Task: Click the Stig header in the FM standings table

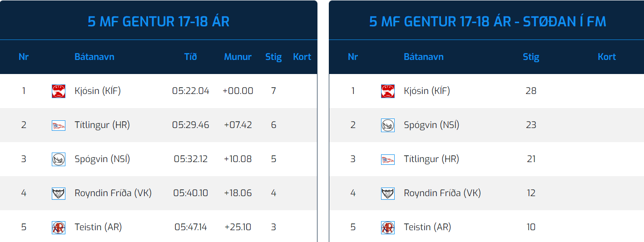Action: pos(531,57)
